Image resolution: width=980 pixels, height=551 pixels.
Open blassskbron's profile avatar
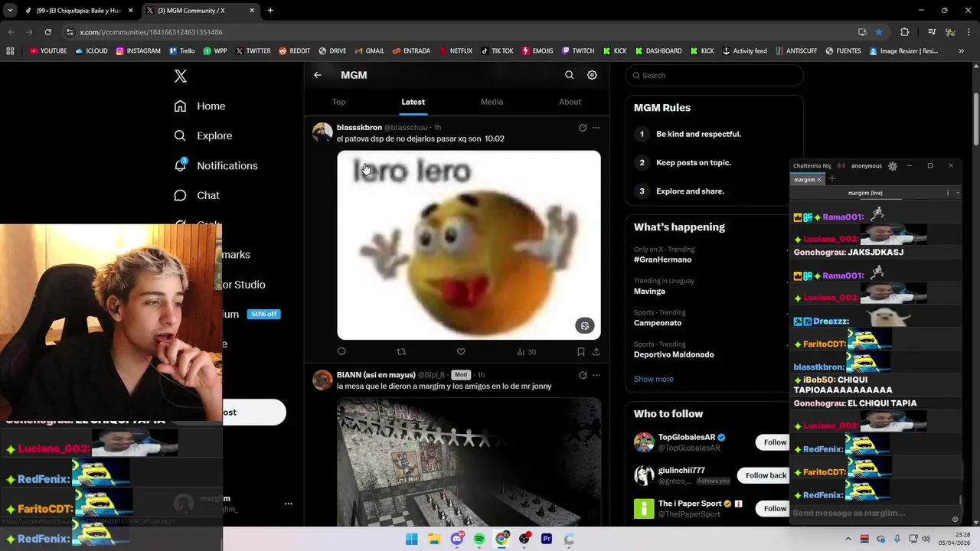322,132
